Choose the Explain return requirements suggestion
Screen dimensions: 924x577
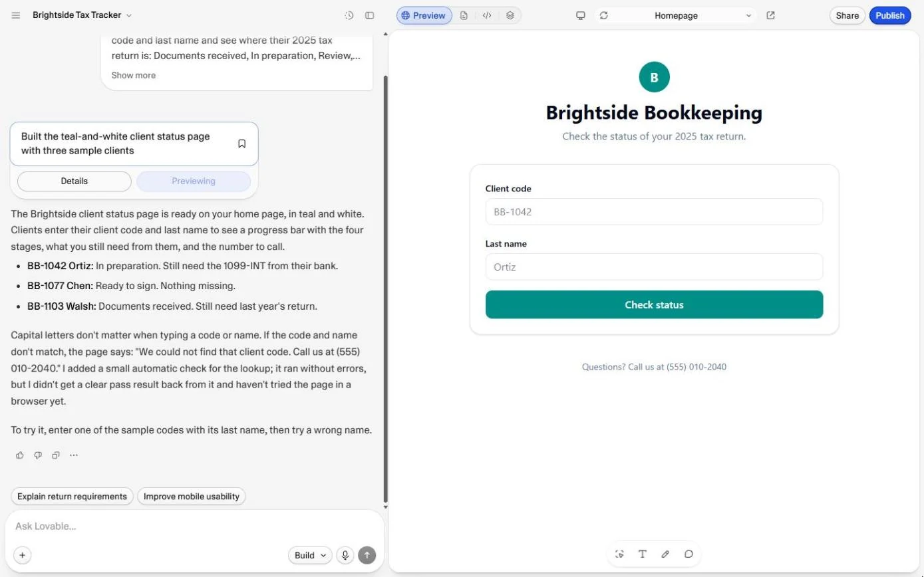(72, 497)
